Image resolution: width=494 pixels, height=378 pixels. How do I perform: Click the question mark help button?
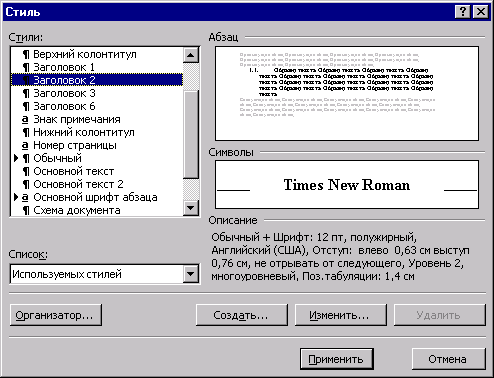[x=463, y=12]
